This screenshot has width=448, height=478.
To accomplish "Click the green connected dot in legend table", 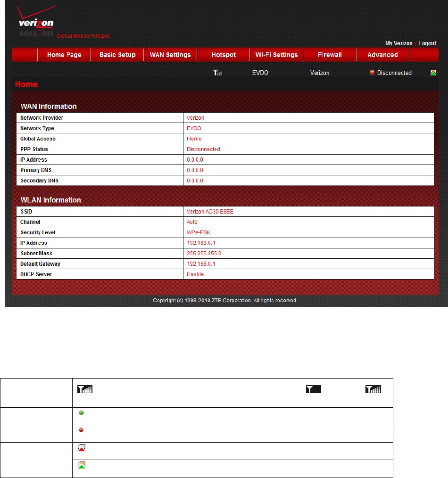I will [x=82, y=413].
